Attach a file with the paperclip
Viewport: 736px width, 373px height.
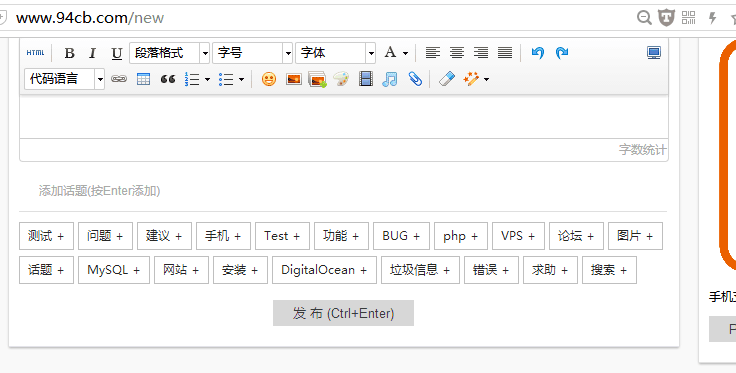(415, 79)
